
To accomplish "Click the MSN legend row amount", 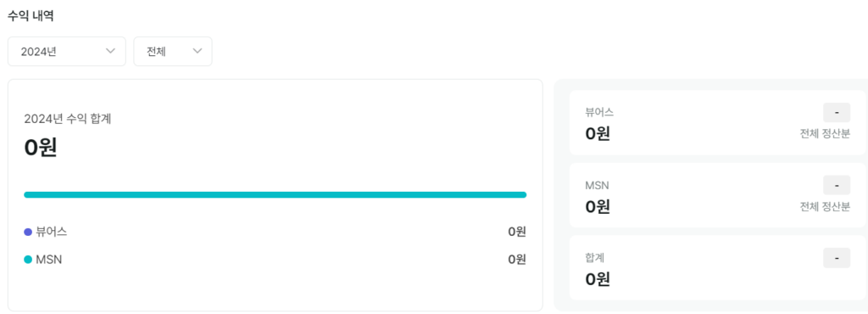I will tap(517, 259).
